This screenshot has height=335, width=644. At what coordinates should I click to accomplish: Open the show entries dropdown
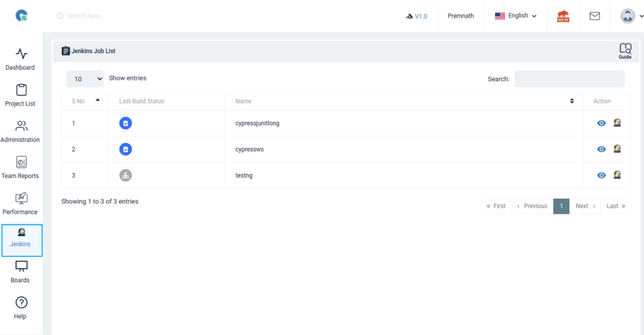85,79
